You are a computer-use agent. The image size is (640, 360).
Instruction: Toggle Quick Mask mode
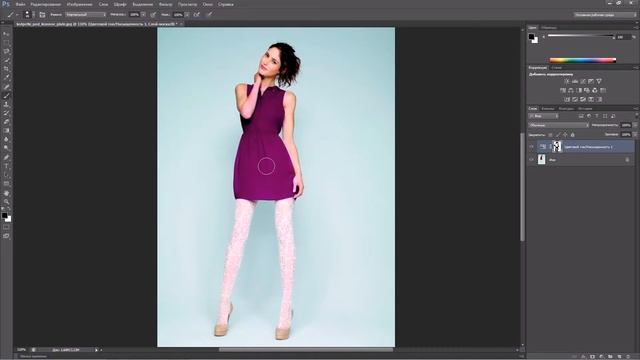[x=6, y=227]
